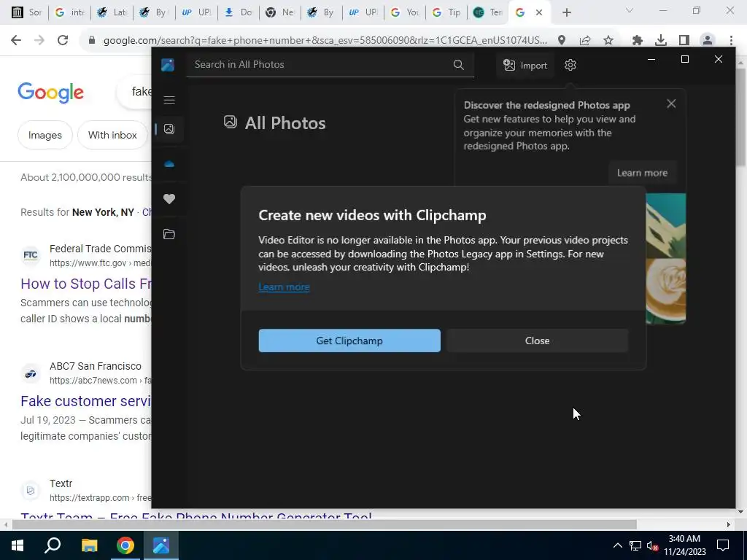
Task: Open Windows taskbar search
Action: (53, 545)
